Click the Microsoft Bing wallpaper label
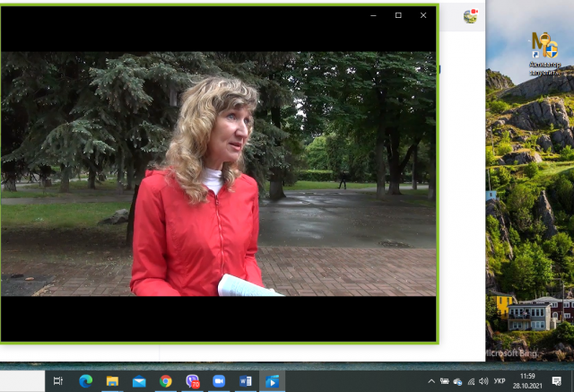Screen dimensions: 574x392 [x=511, y=353]
